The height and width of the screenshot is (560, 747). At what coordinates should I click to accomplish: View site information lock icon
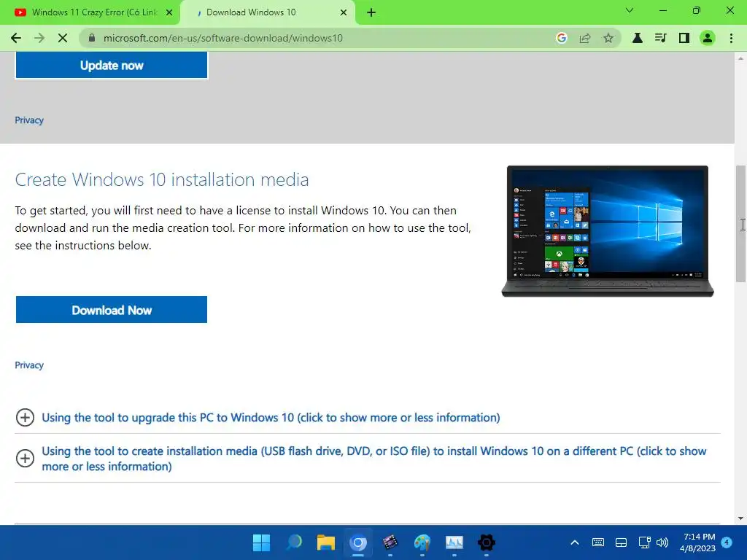coord(92,38)
